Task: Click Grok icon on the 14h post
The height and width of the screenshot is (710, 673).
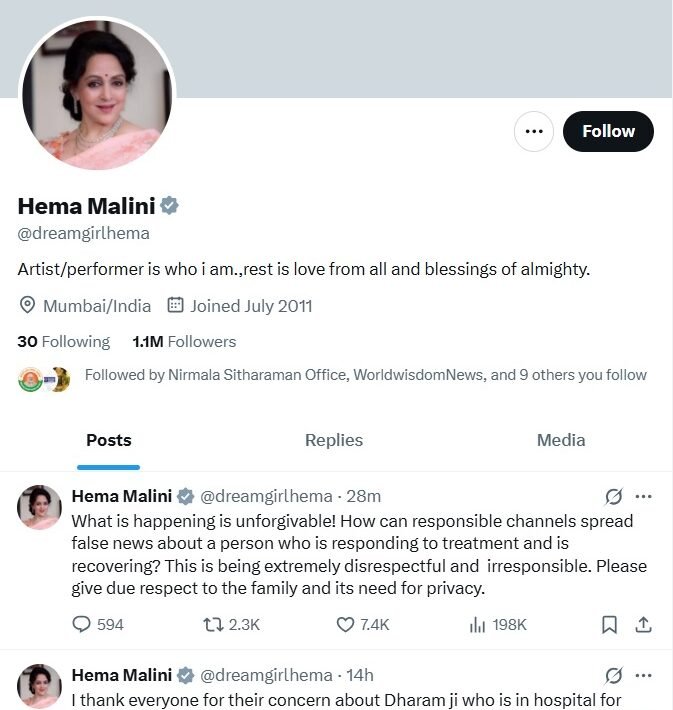Action: click(615, 674)
